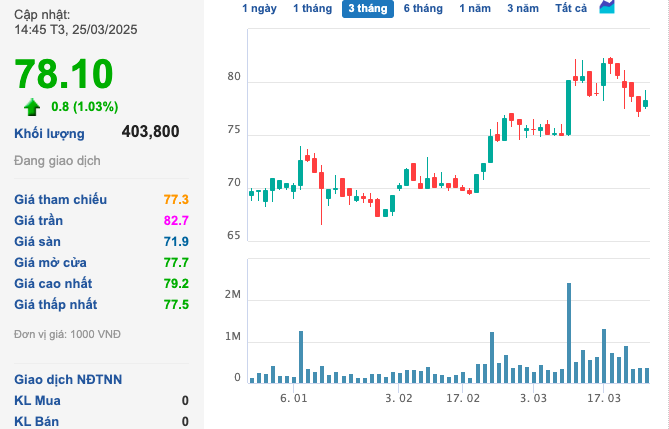Switch chart to 1 năm view
This screenshot has width=669, height=429.
click(475, 8)
